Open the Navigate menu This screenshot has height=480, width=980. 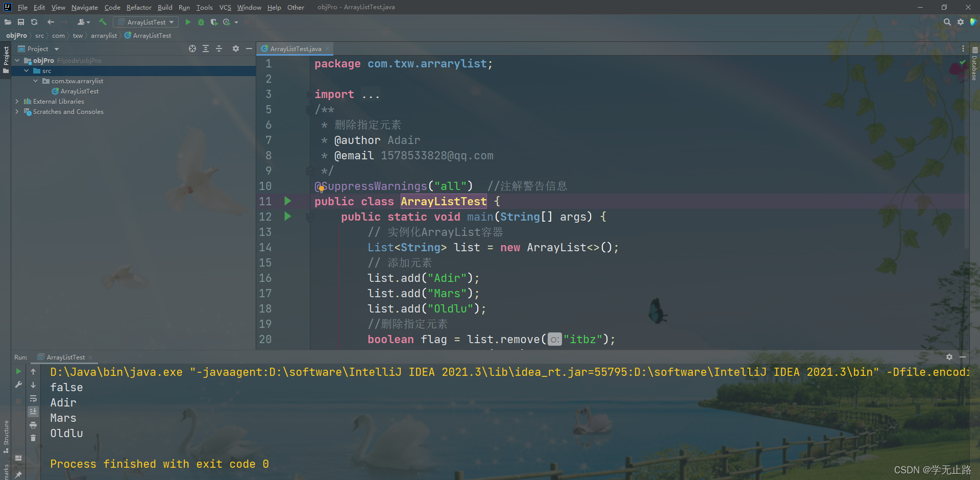point(85,7)
